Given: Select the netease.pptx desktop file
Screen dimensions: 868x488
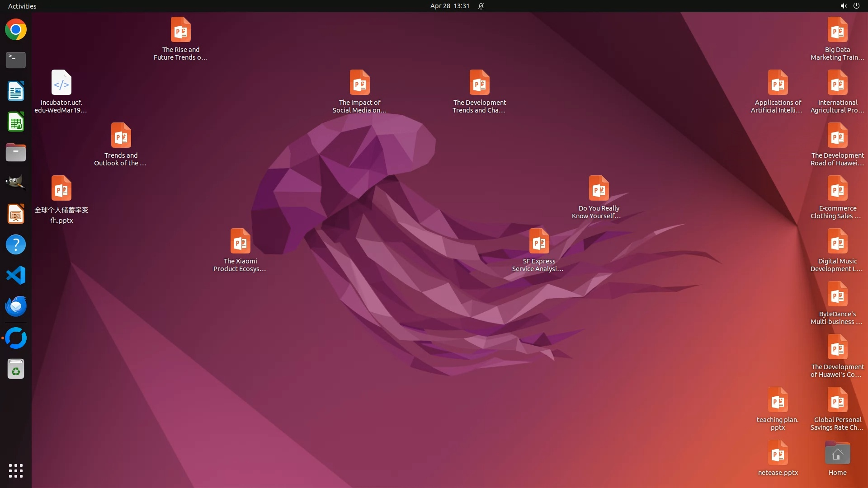Looking at the screenshot, I should click(x=778, y=454).
